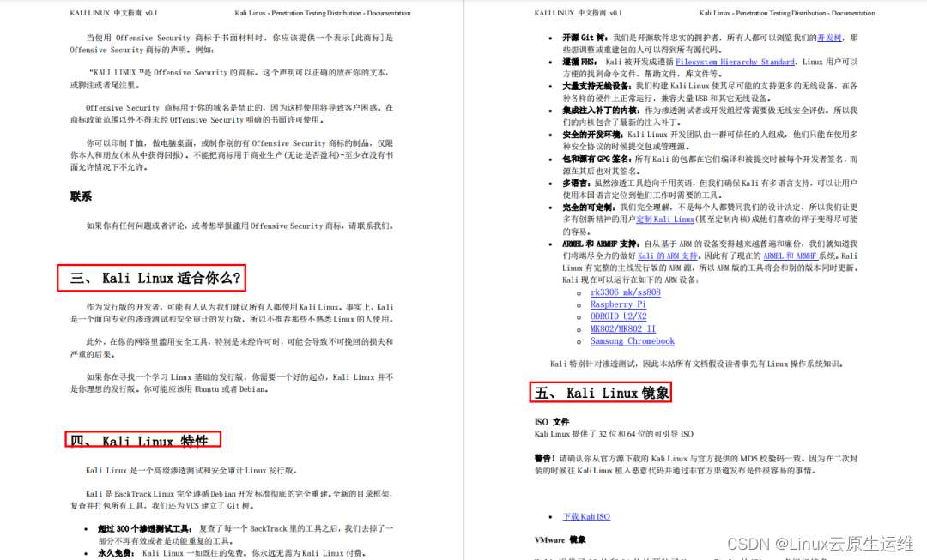927x560 pixels.
Task: Open the 开发树 link
Action: 829,38
